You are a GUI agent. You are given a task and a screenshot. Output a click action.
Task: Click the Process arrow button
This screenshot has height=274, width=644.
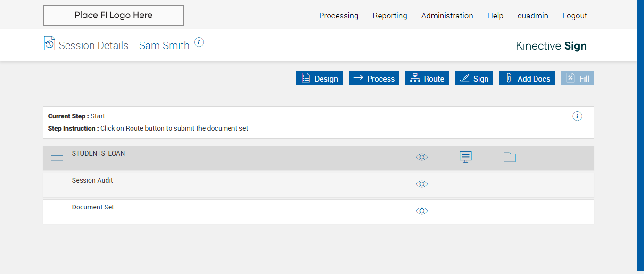374,78
